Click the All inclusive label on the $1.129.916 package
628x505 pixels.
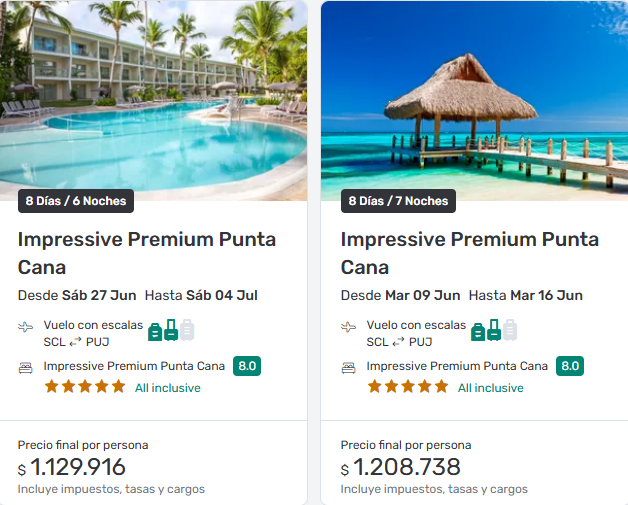[x=168, y=388]
